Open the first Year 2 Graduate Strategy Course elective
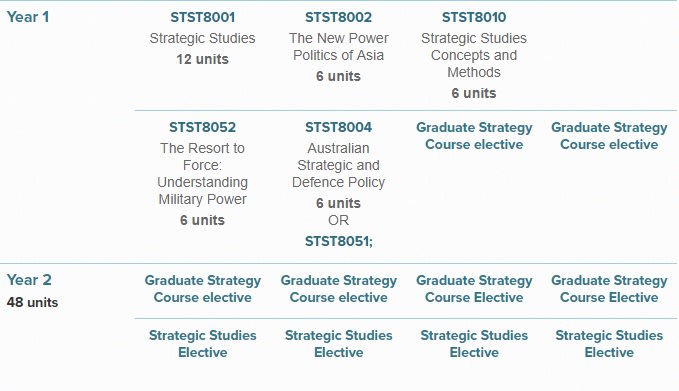 [202, 289]
